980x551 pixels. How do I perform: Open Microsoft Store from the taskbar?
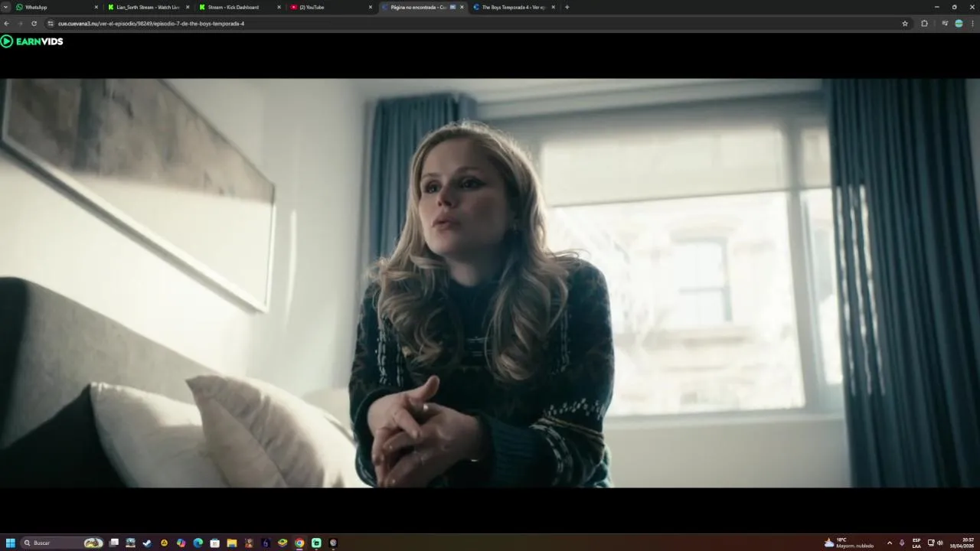click(214, 543)
